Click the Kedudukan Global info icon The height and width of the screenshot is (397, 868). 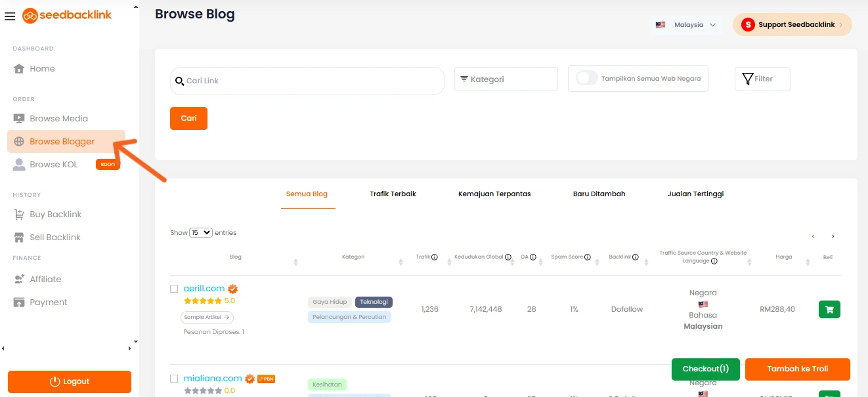(x=508, y=257)
